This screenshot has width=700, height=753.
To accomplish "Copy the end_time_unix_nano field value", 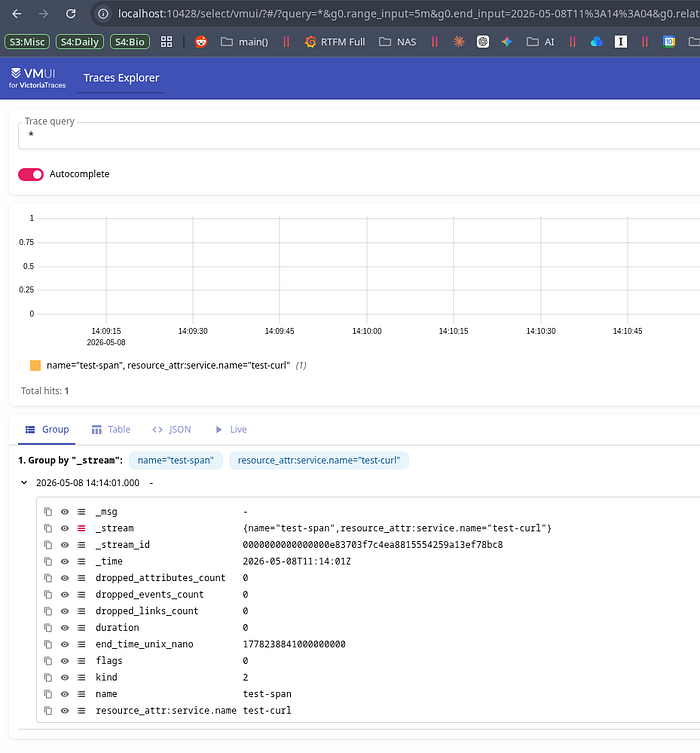I will (x=48, y=644).
